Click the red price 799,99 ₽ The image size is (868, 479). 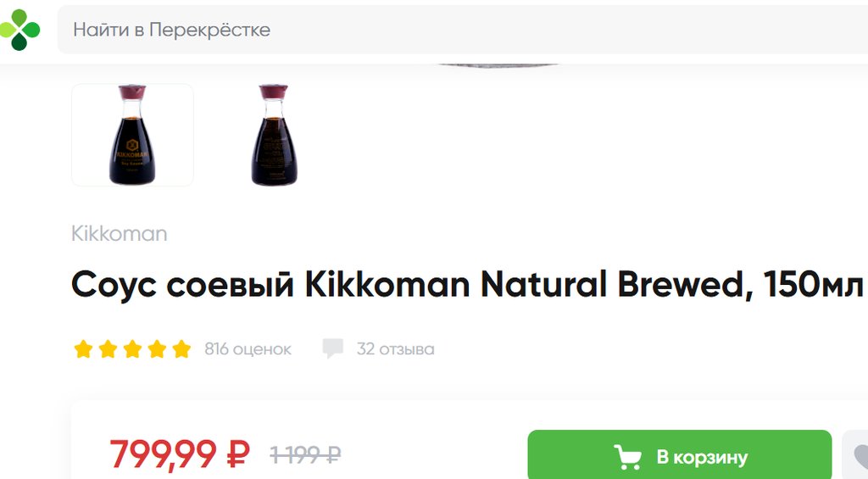tap(180, 454)
